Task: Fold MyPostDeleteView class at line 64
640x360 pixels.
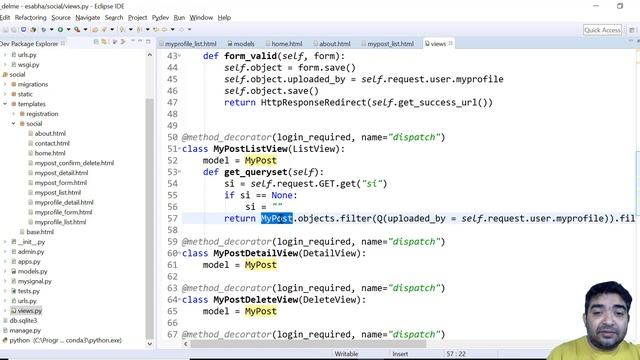Action: (180, 299)
